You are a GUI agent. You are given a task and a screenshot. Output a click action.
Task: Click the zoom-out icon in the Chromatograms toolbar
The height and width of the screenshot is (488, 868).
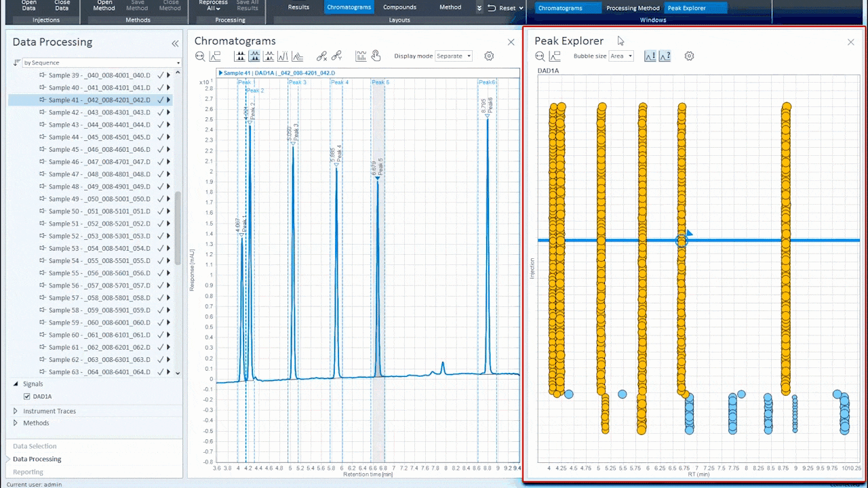pyautogui.click(x=200, y=56)
